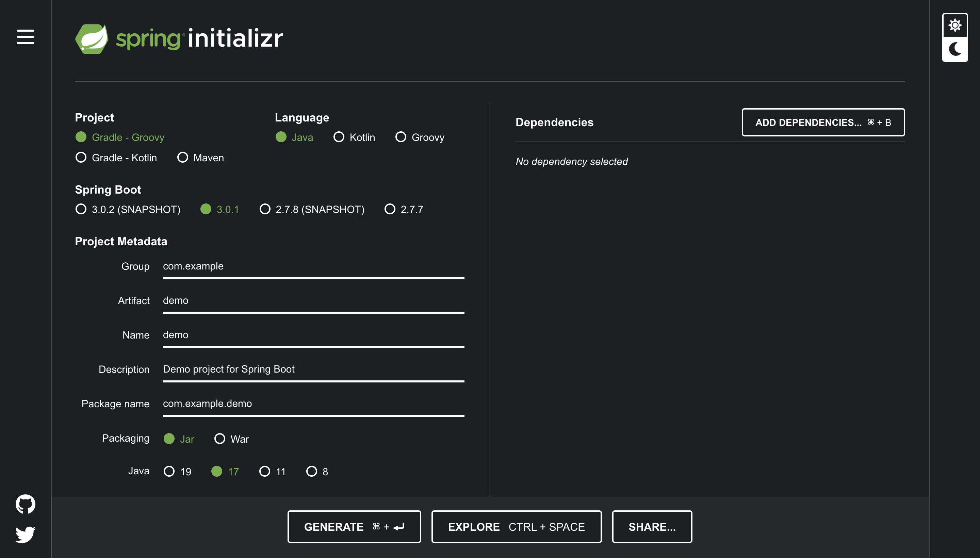Click the Spring Initializr leaf logo

click(x=92, y=39)
